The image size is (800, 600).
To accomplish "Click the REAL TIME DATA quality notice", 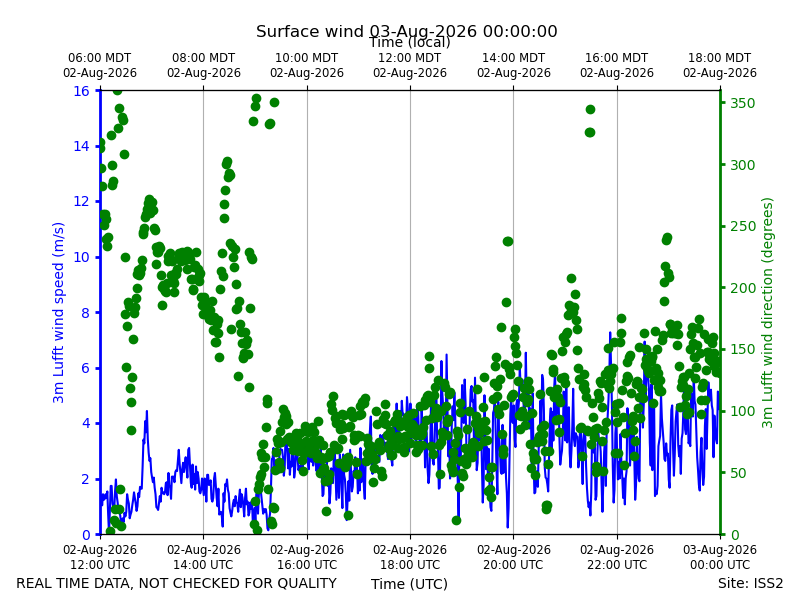I will 177,583.
